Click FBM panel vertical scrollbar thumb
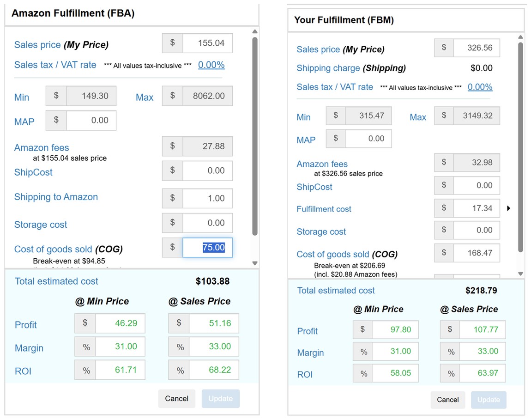 click(521, 147)
